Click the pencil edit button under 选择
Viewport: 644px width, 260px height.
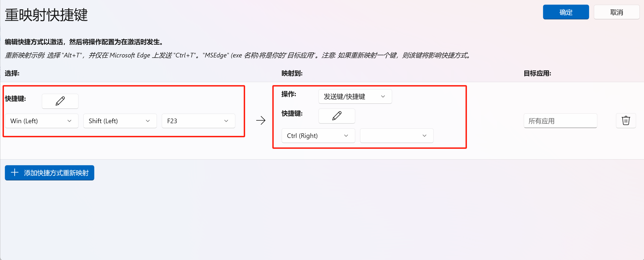60,101
